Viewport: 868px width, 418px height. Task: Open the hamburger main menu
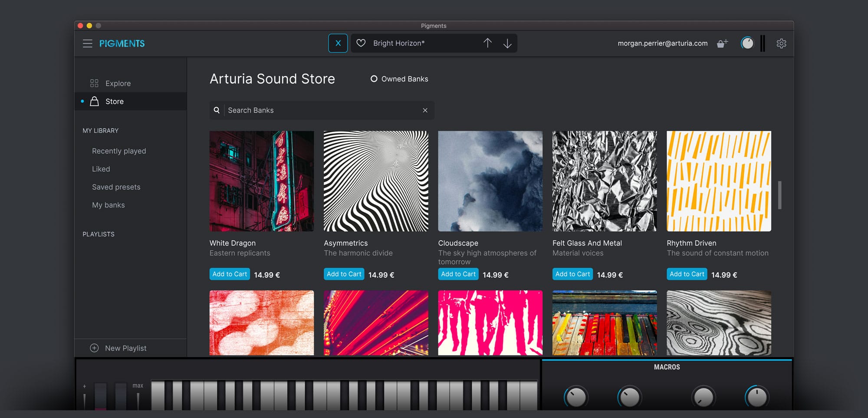[87, 43]
